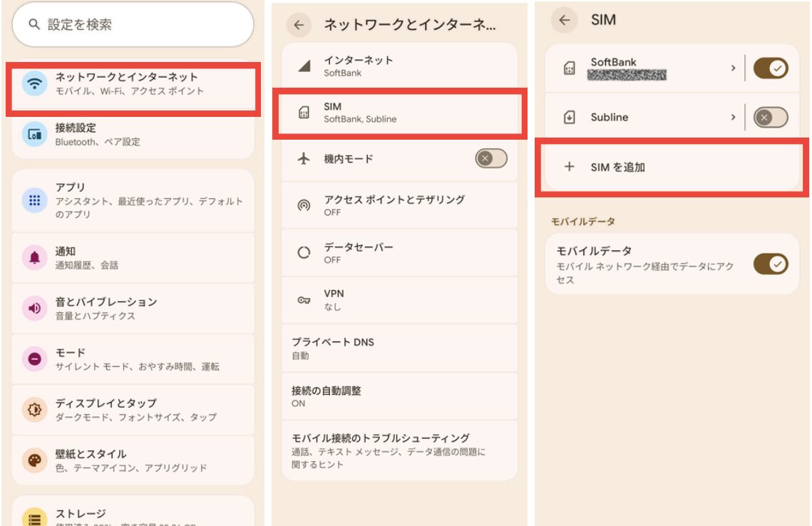
Task: Click the データセーバー circle icon
Action: (304, 253)
